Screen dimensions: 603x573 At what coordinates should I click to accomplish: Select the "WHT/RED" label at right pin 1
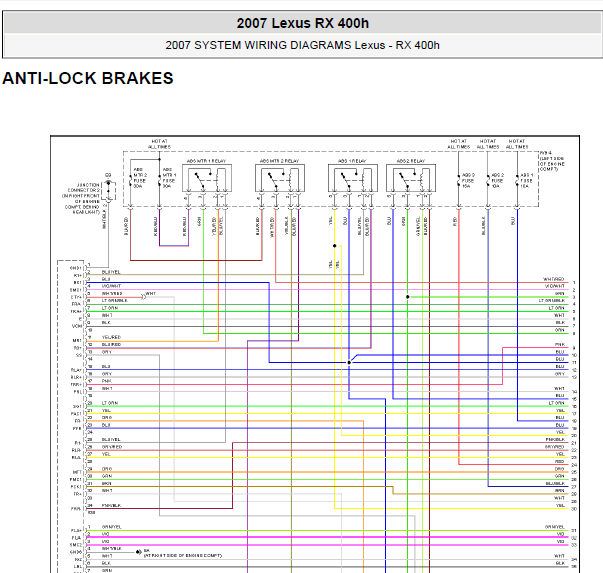click(554, 279)
